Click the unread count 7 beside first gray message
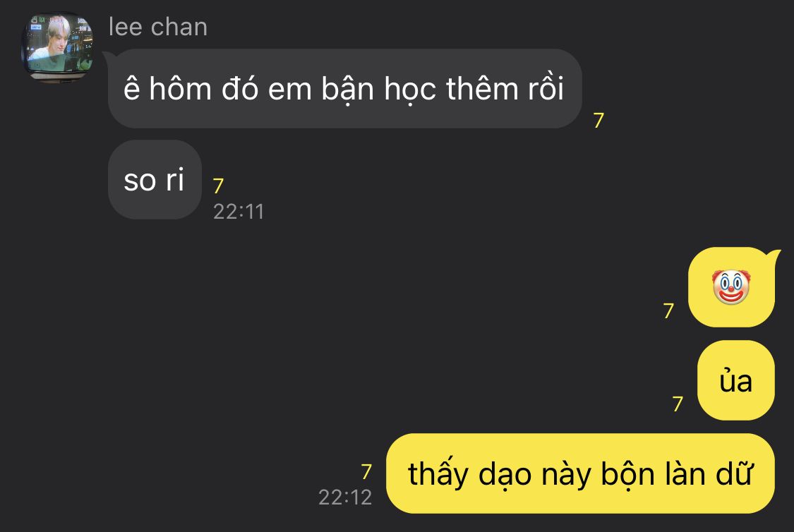The height and width of the screenshot is (532, 794). [598, 121]
